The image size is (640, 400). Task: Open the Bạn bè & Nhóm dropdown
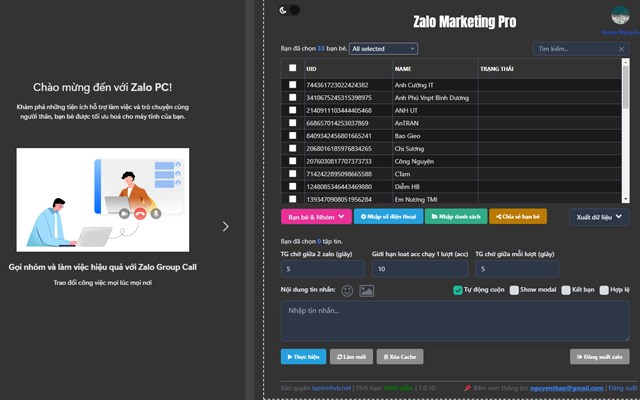(316, 217)
